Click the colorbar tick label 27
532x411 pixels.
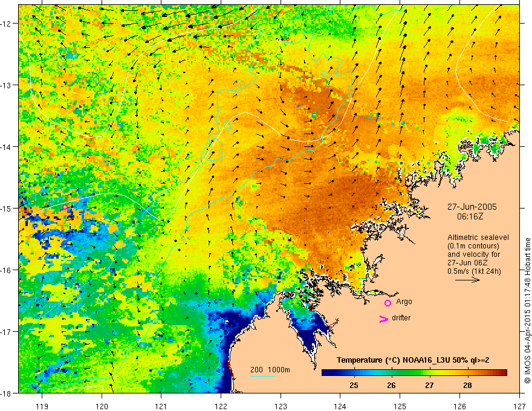[x=430, y=385]
